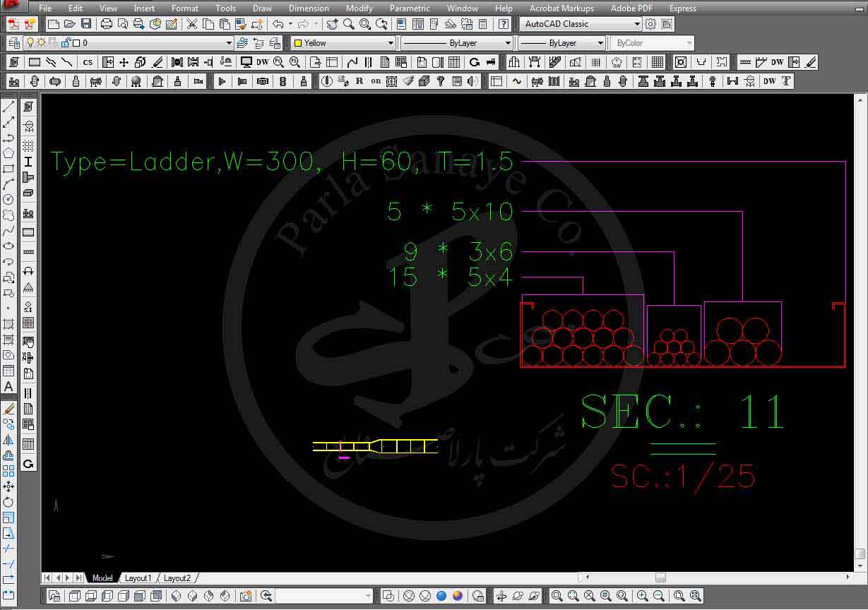Click the 'Type=Ladder,W=300' annotation text

(x=182, y=162)
